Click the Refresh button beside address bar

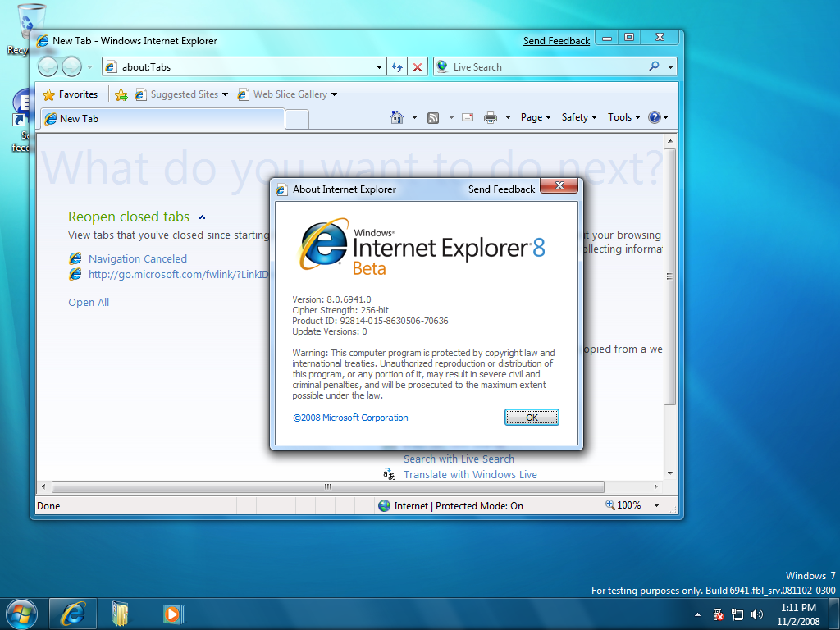click(397, 67)
